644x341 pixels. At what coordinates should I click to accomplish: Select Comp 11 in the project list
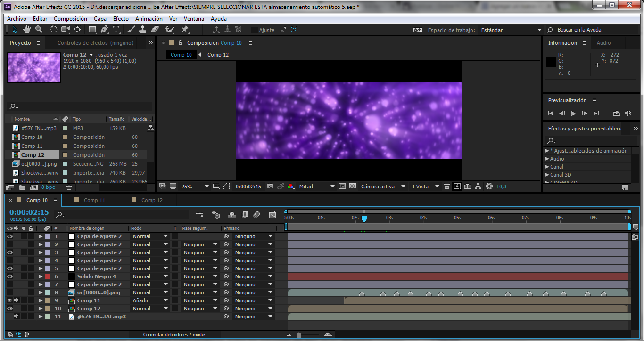(x=32, y=146)
